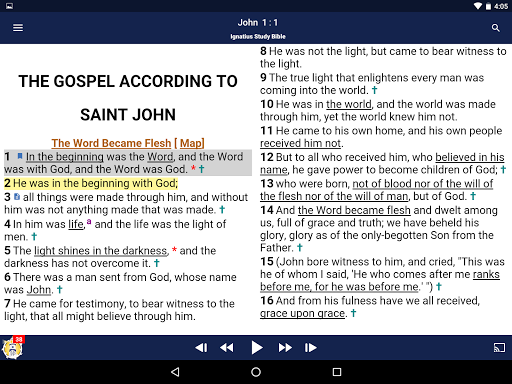Screen dimensions: 512x384
Task: Play the audio narration
Action: (x=257, y=348)
